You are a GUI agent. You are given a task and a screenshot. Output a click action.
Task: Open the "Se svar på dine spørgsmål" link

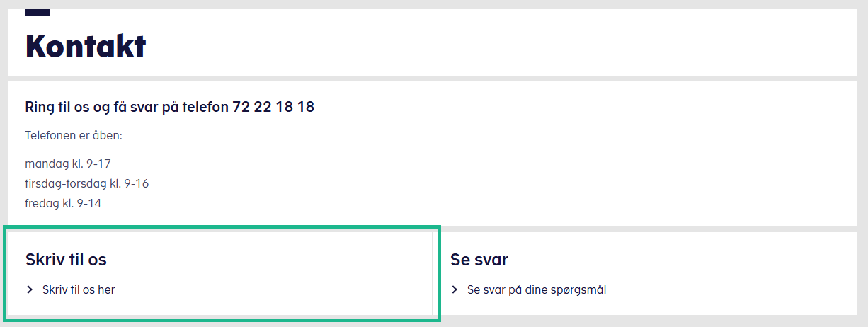[x=537, y=289]
